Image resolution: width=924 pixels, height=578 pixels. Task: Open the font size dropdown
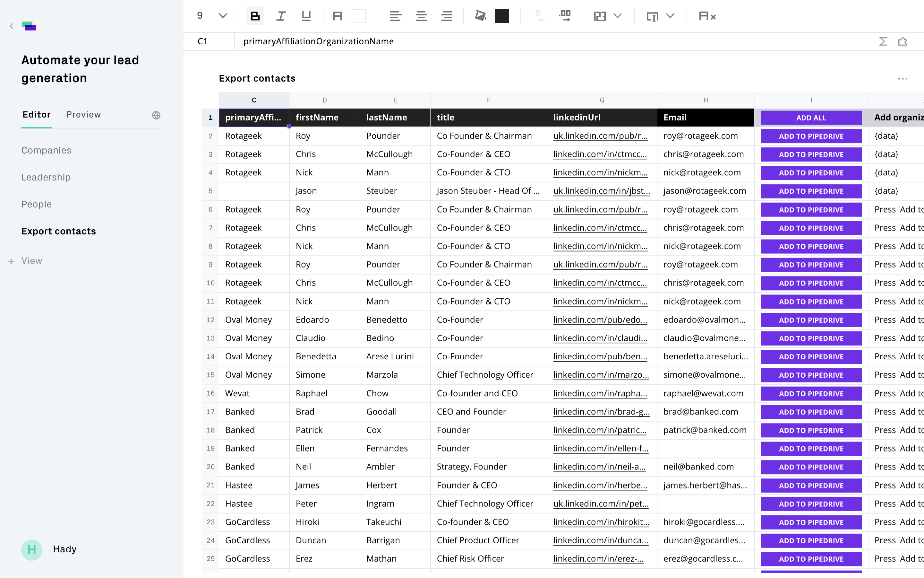pyautogui.click(x=223, y=16)
